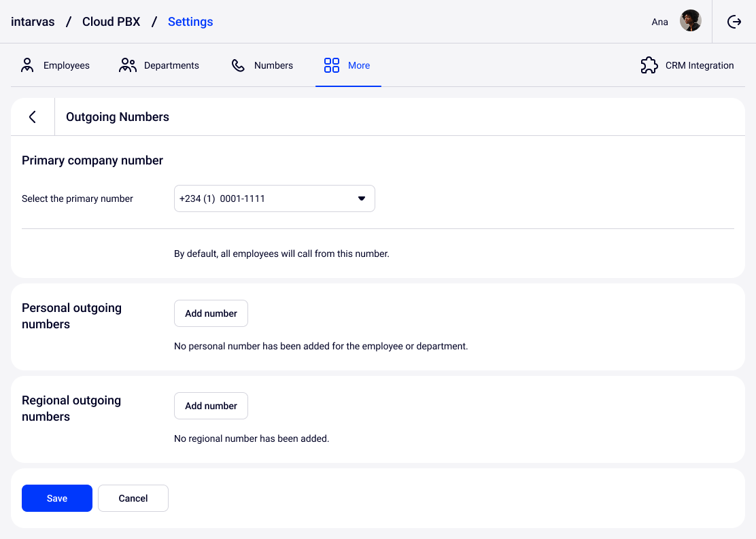Click the Employees person icon
Viewport: 756px width, 539px height.
pyautogui.click(x=27, y=65)
